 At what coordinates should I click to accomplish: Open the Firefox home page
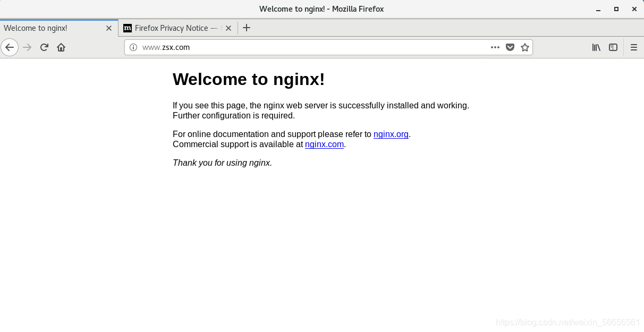(61, 47)
